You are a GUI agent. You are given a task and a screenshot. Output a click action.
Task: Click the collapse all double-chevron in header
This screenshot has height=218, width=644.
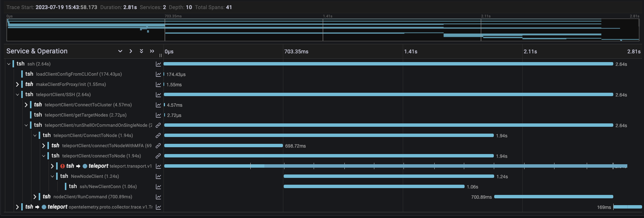[152, 51]
